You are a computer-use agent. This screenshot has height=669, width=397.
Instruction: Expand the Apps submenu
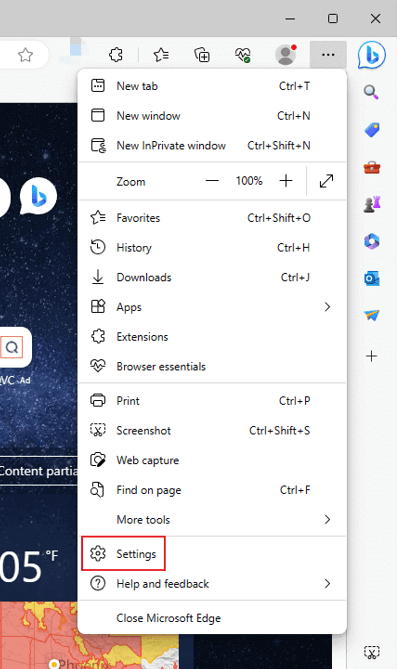pos(212,307)
